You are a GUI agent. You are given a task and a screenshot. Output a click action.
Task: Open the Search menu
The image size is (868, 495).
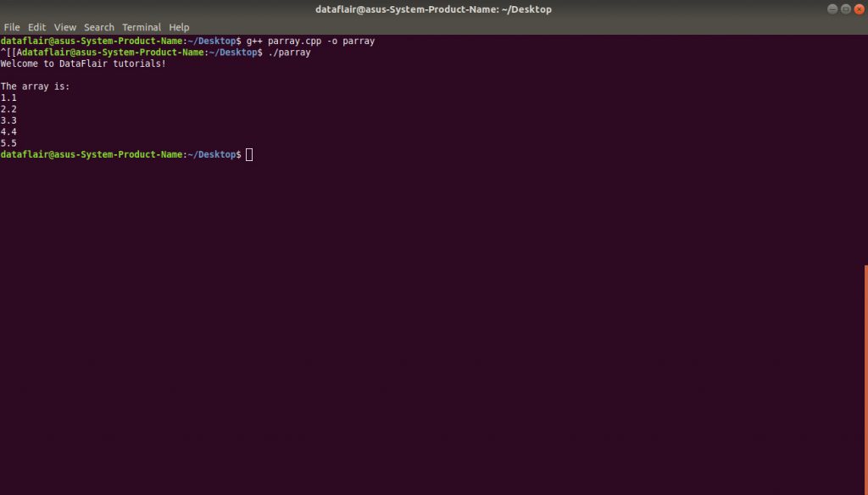coord(99,27)
